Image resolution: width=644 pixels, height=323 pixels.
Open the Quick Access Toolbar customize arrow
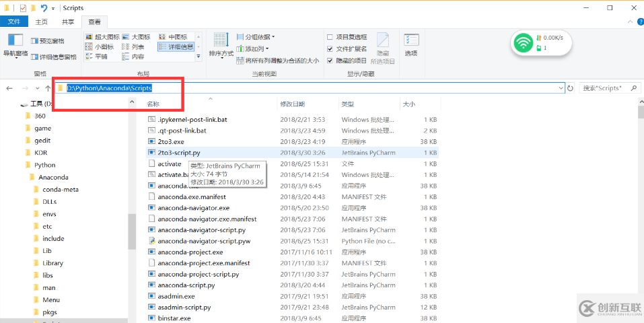point(53,8)
